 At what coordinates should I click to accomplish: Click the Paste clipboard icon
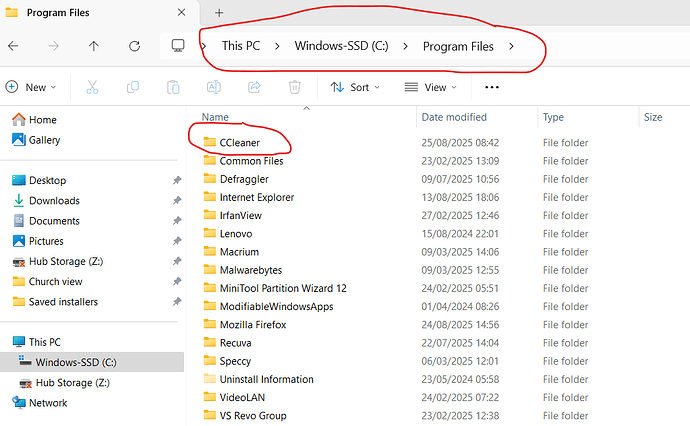[x=173, y=87]
